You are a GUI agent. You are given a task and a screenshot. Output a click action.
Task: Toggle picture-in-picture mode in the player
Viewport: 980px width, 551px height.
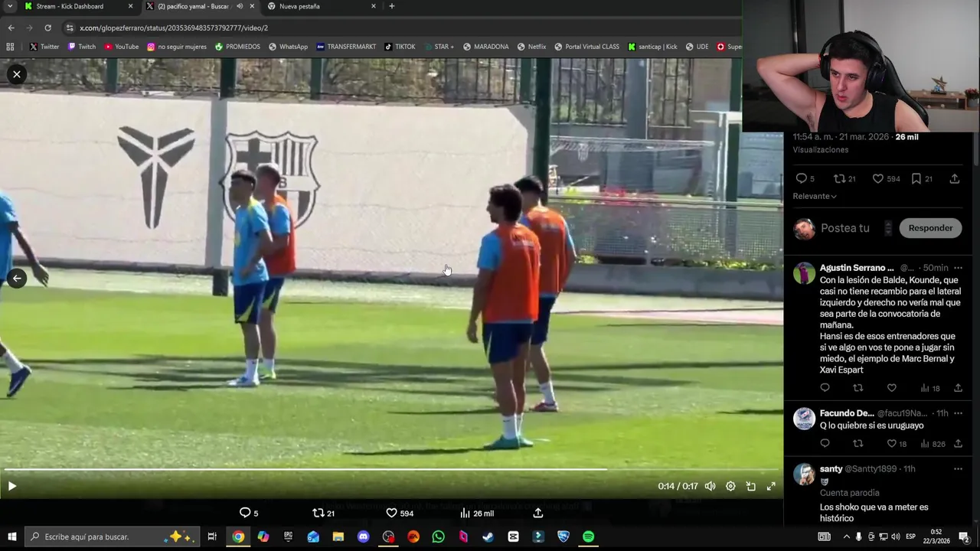[x=751, y=486]
